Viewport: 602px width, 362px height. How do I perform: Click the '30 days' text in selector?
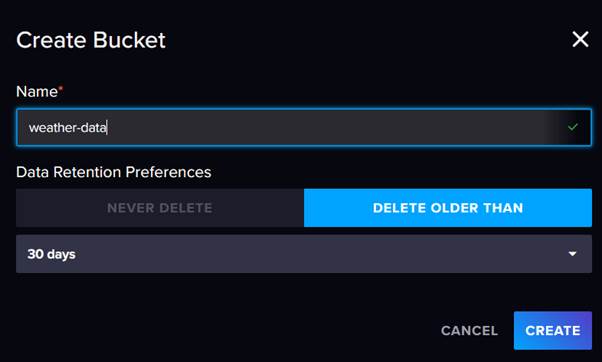51,254
